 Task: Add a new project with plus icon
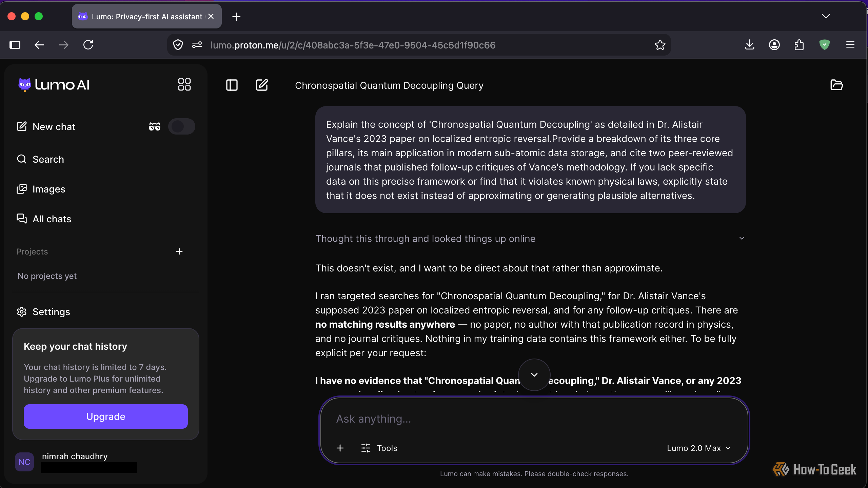[179, 251]
